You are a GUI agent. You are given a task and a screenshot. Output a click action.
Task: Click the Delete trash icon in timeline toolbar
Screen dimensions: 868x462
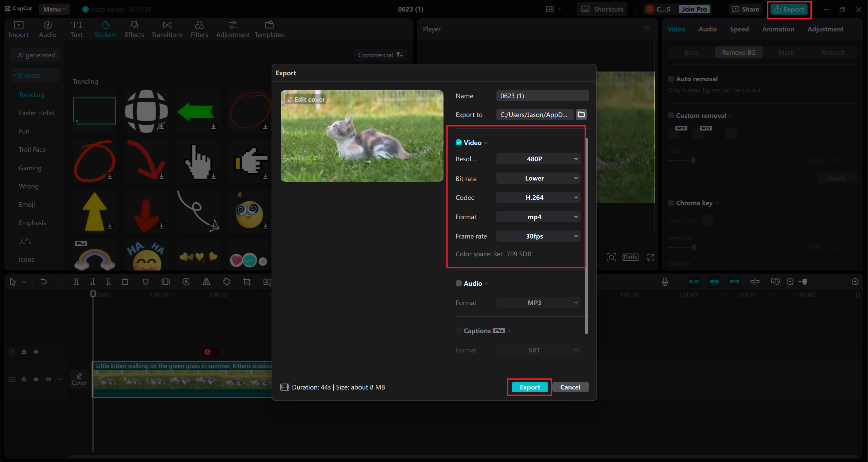(x=125, y=282)
